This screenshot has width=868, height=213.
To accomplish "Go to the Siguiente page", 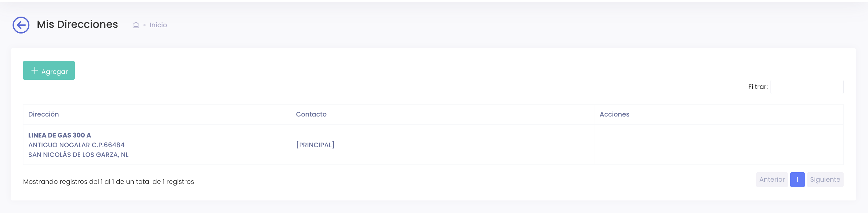I will coord(825,179).
